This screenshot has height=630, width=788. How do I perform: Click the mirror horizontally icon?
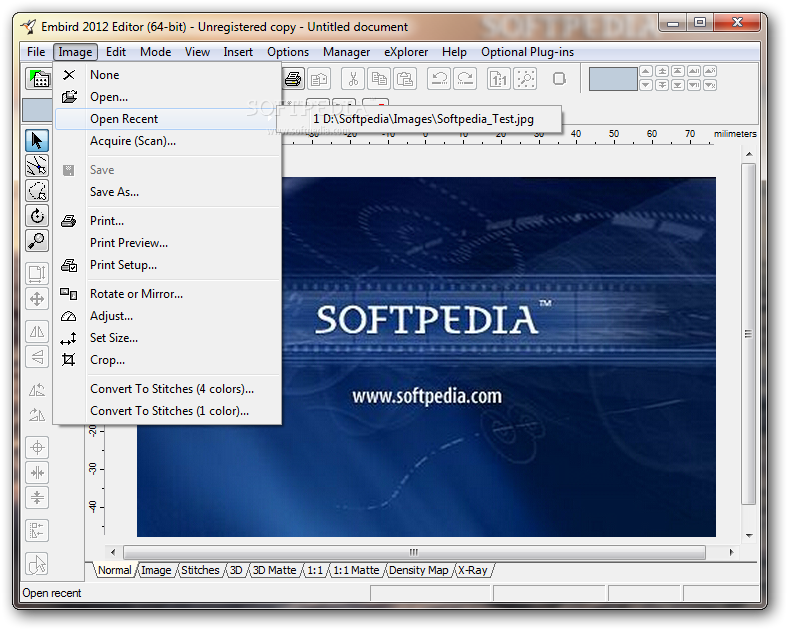point(37,332)
